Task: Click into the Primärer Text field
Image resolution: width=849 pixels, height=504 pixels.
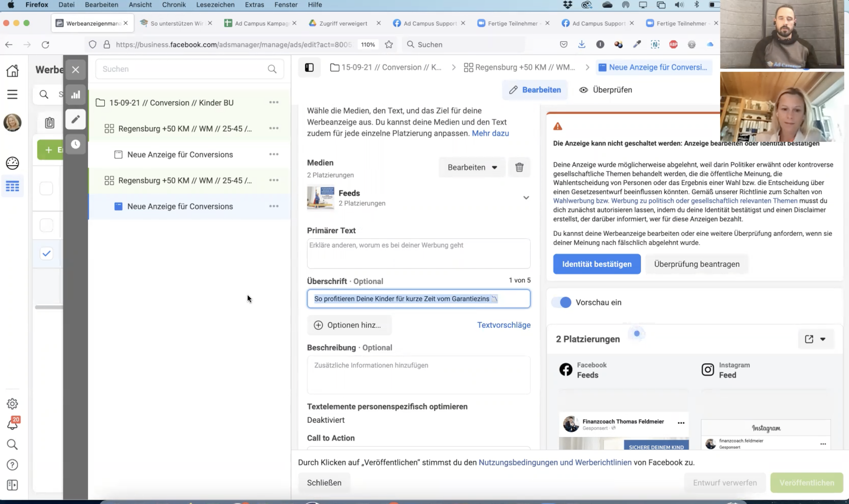Action: click(x=419, y=254)
